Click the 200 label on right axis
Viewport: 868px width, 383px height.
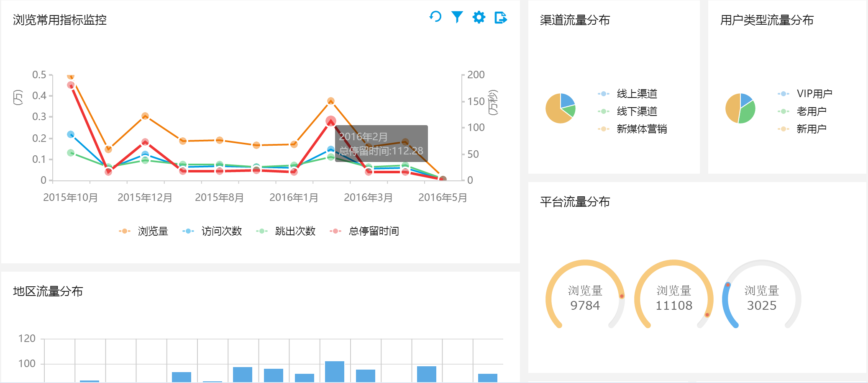[476, 75]
